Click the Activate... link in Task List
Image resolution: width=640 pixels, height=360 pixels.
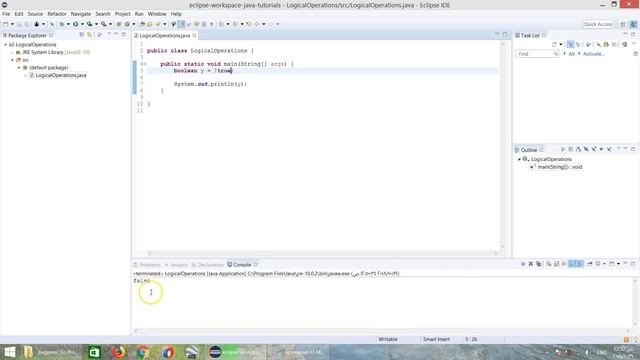(593, 54)
